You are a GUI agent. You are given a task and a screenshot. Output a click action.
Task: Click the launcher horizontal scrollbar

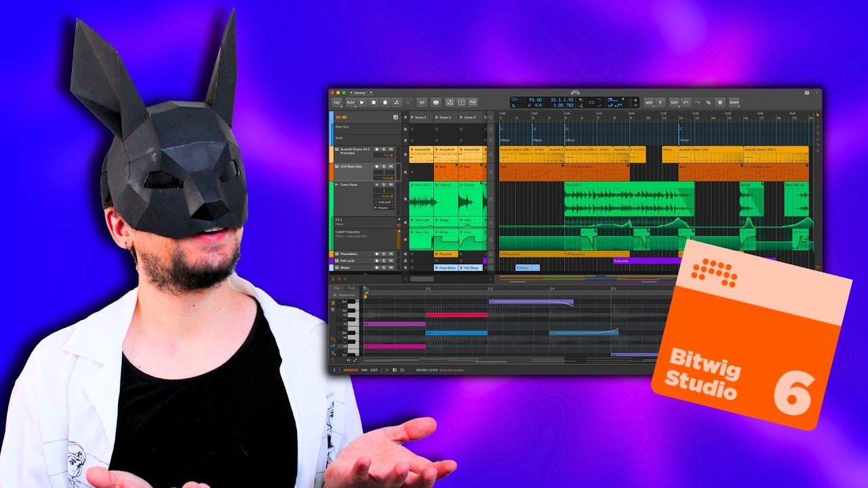pyautogui.click(x=422, y=279)
